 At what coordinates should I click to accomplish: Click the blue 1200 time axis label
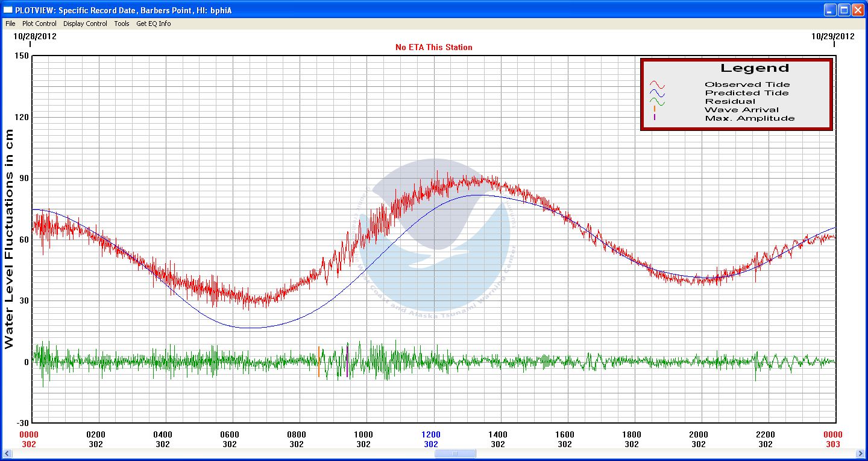[431, 434]
